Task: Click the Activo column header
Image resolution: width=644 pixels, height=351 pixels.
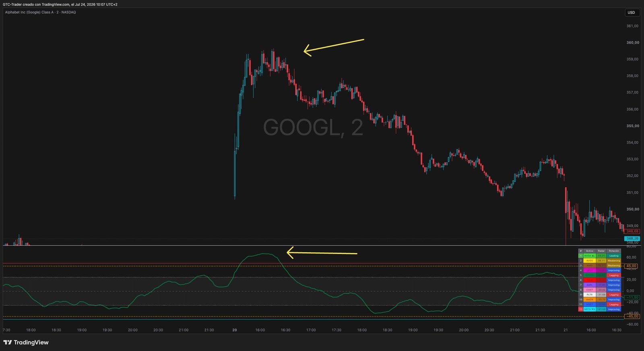Action: point(590,251)
